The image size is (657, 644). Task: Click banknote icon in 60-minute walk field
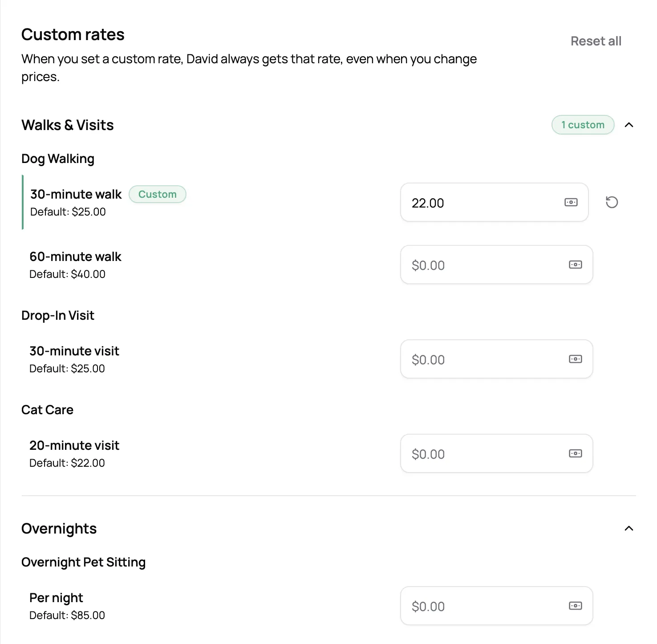tap(576, 265)
